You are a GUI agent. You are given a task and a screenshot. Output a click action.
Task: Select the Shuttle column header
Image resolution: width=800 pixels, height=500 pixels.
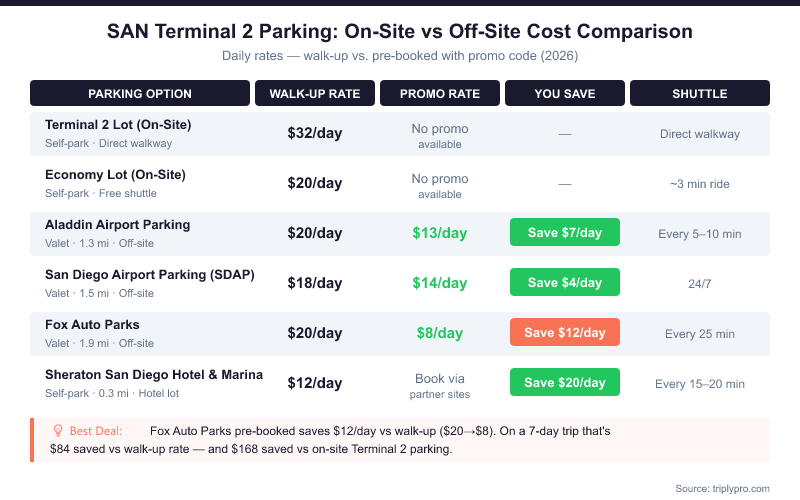coord(700,94)
